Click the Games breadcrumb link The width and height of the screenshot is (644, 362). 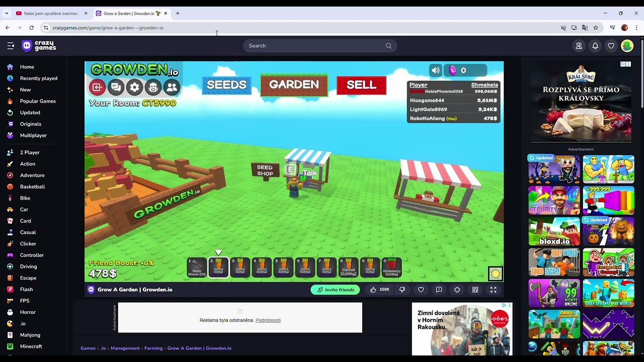point(88,348)
